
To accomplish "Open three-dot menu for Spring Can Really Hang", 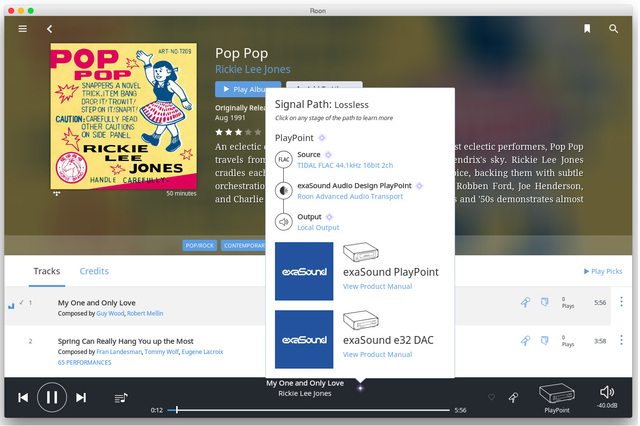I will [x=621, y=341].
